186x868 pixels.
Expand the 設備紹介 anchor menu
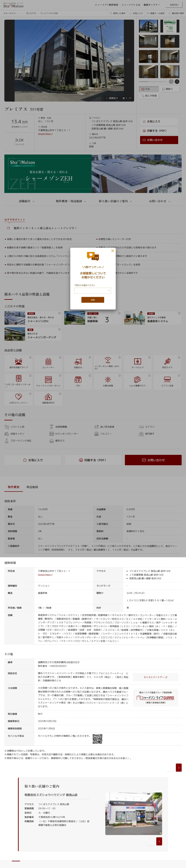[27, 201]
